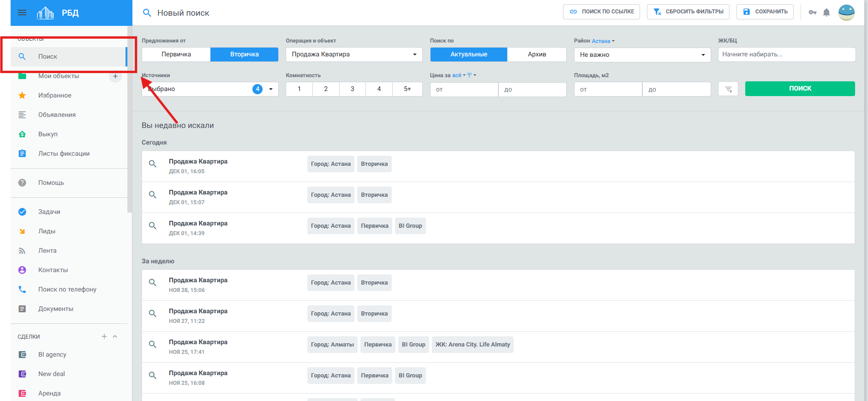Open additional filters icon next to ПОИСК

728,89
